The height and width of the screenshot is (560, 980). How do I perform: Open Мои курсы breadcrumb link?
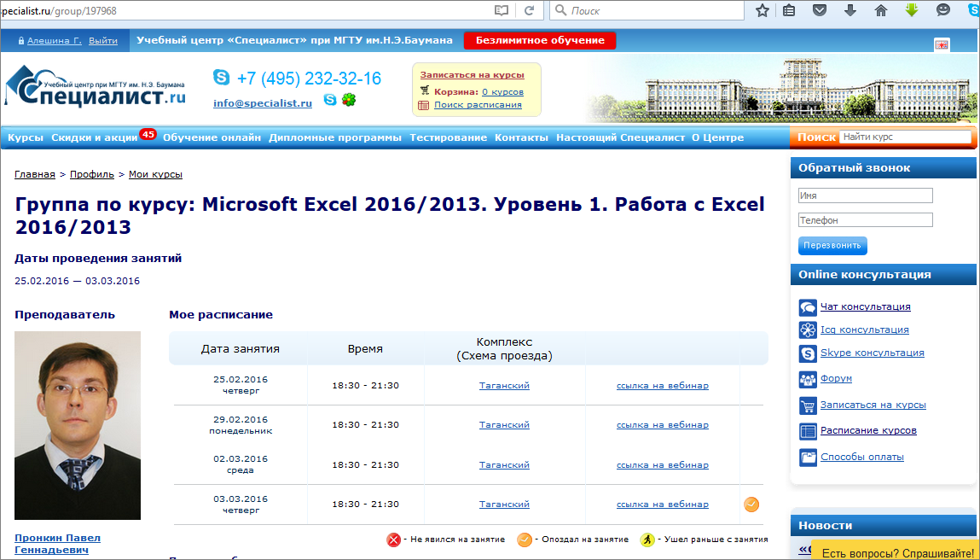point(155,174)
